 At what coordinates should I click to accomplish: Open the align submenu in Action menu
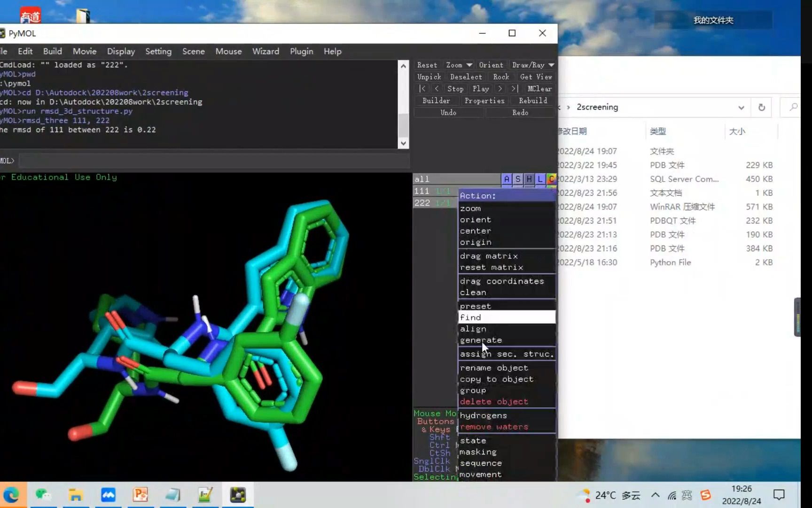point(507,329)
